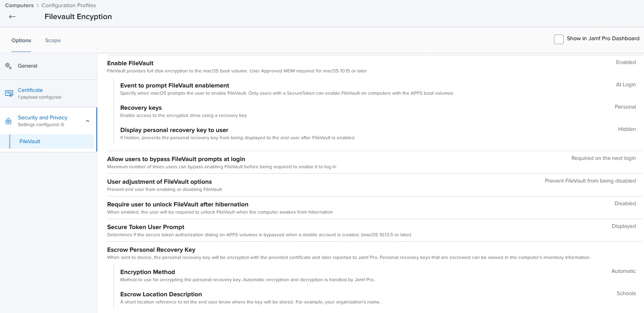The height and width of the screenshot is (313, 644).
Task: Click the Show in Jamf Pro Dashboard label
Action: pyautogui.click(x=603, y=39)
